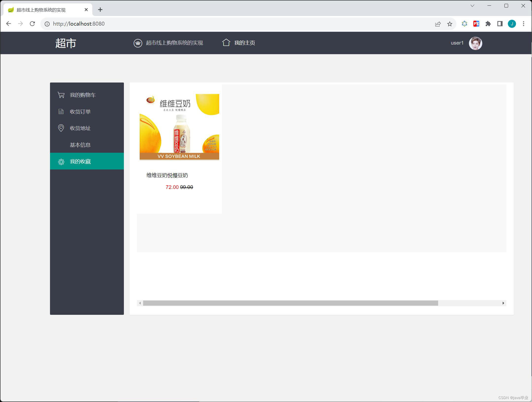Viewport: 532px width, 402px height.
Task: Click the scrollbar right arrow
Action: [x=503, y=303]
